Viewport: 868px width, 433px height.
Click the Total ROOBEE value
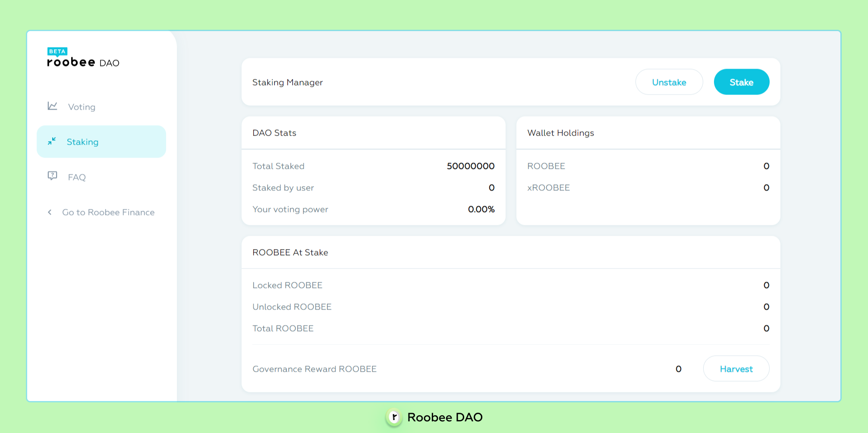[766, 328]
